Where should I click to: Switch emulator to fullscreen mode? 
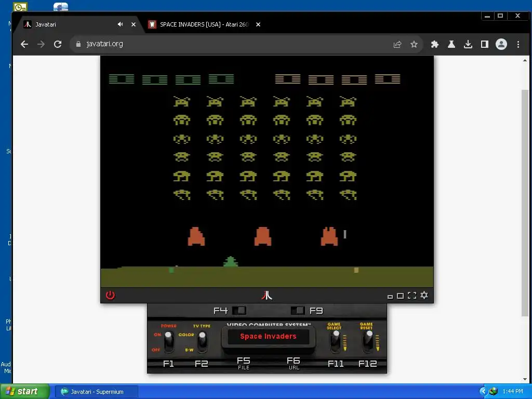point(412,296)
